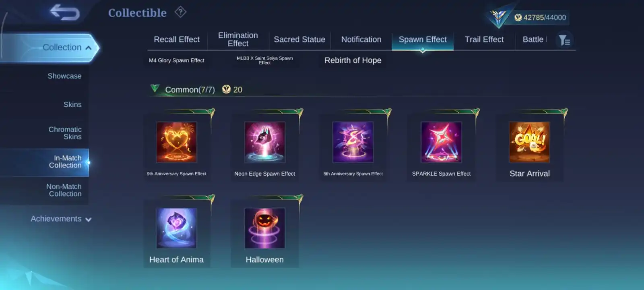Switch to the Recall Effect tab
This screenshot has width=644, height=290.
point(177,39)
